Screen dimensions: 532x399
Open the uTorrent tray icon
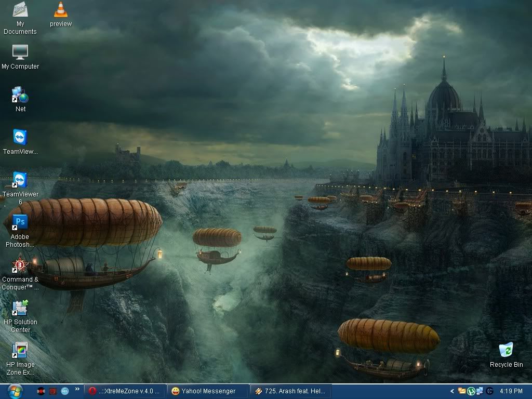pos(471,391)
